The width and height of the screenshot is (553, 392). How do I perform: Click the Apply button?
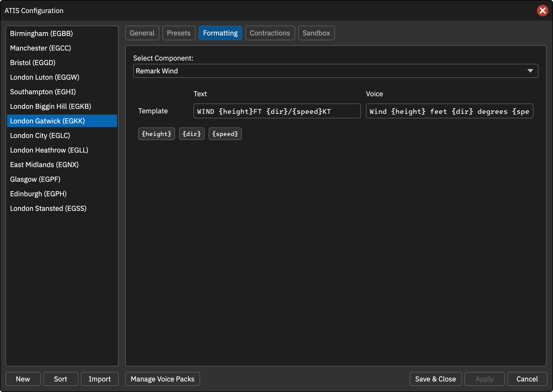point(484,379)
